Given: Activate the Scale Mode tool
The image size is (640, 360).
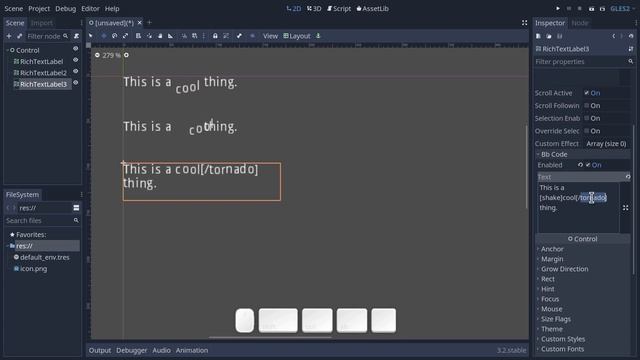Looking at the screenshot, I should (x=125, y=36).
